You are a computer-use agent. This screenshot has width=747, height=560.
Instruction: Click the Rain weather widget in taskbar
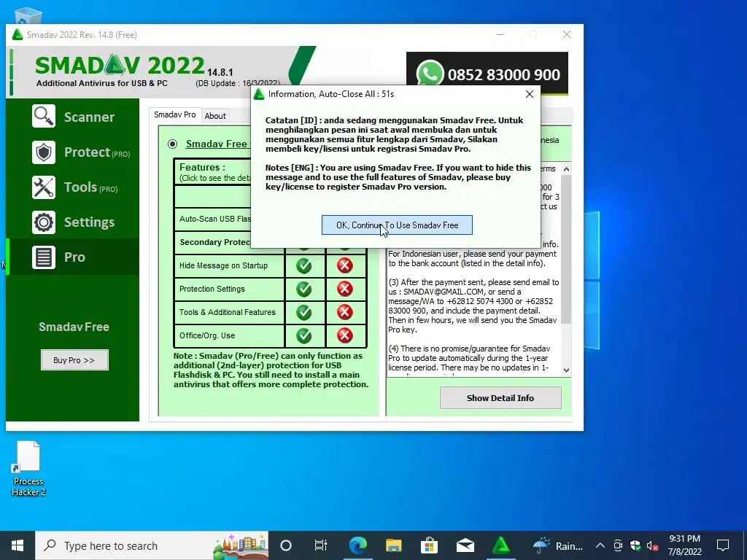click(x=557, y=545)
